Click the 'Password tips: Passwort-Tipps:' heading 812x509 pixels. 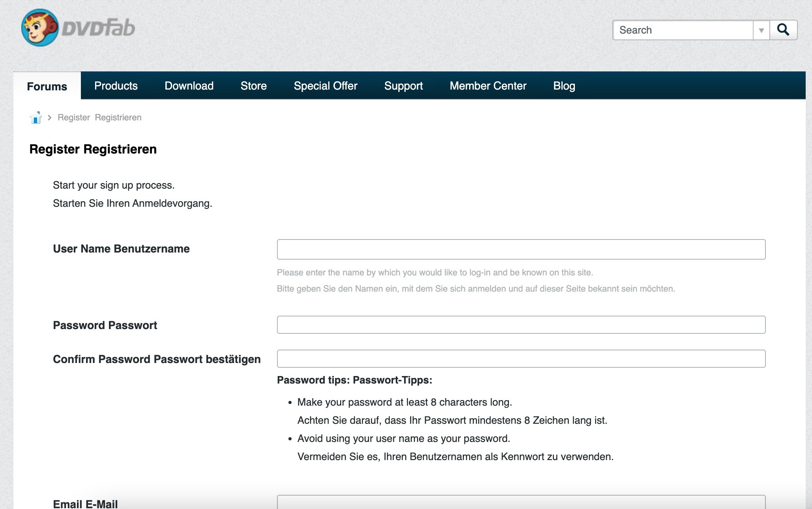tap(355, 380)
